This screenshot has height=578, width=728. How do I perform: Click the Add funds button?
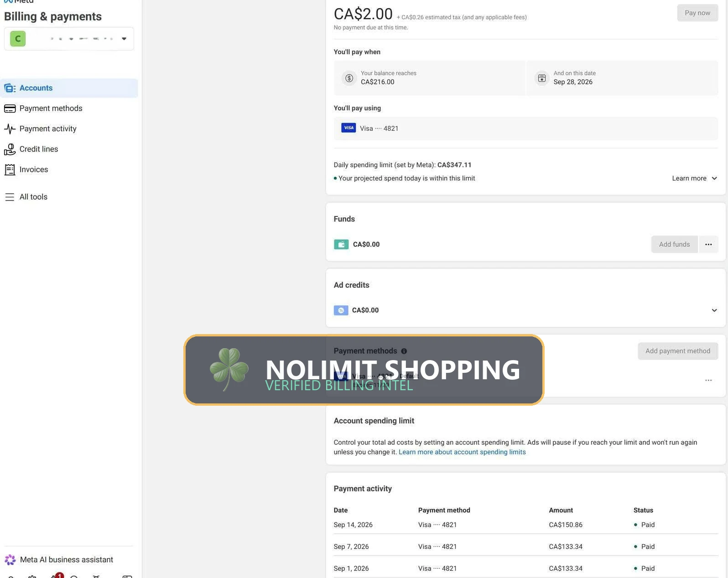[x=674, y=244]
